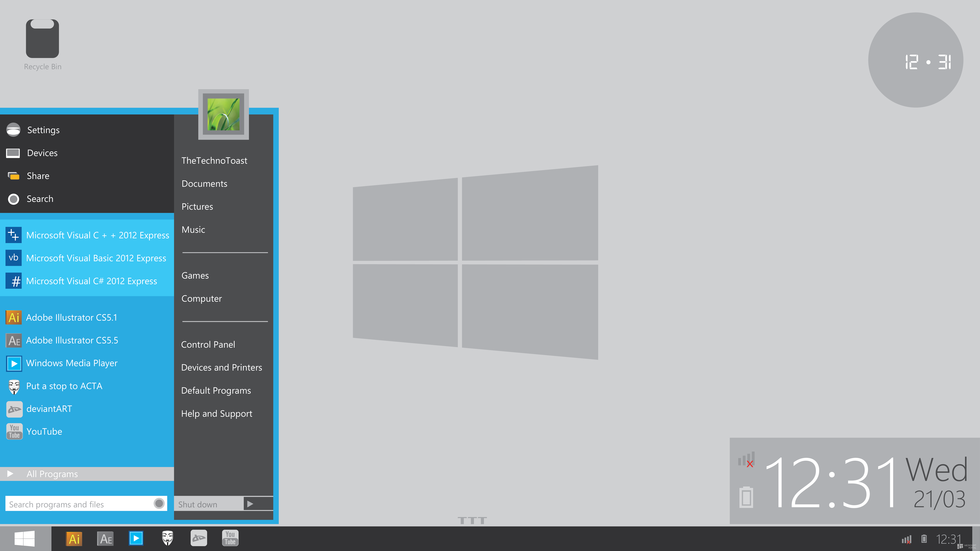The image size is (980, 551).
Task: Click the Share folder icon
Action: (14, 176)
